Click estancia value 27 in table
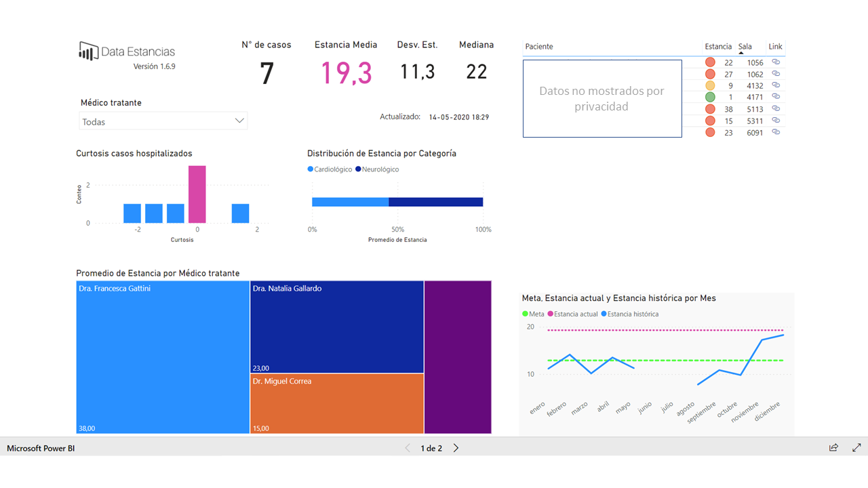This screenshot has height=488, width=868. 729,75
